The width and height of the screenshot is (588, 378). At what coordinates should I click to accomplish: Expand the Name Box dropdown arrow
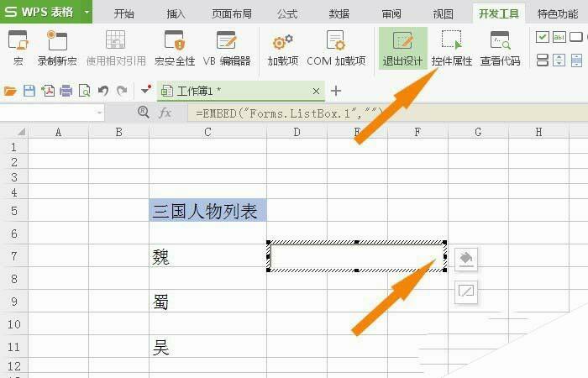pyautogui.click(x=99, y=113)
